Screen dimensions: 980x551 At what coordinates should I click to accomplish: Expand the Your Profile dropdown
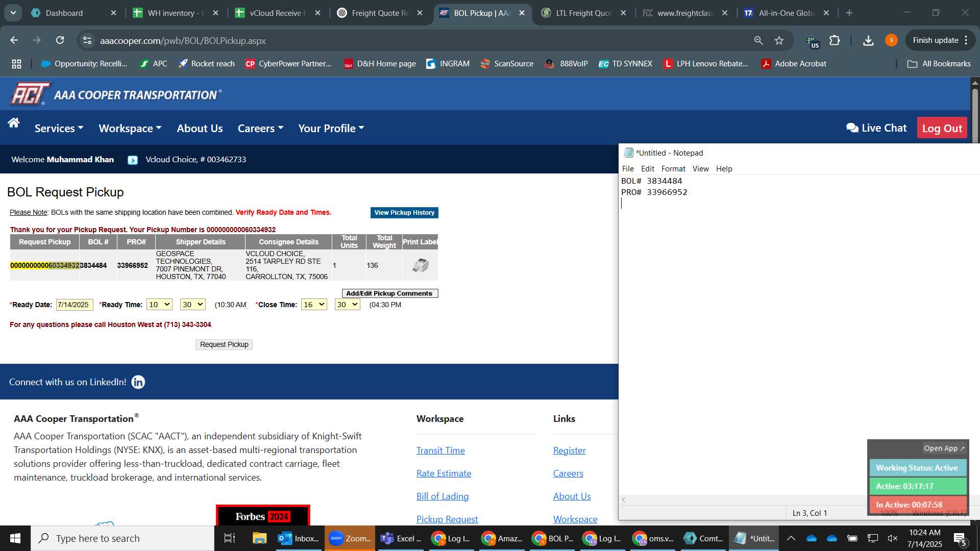[x=331, y=129]
